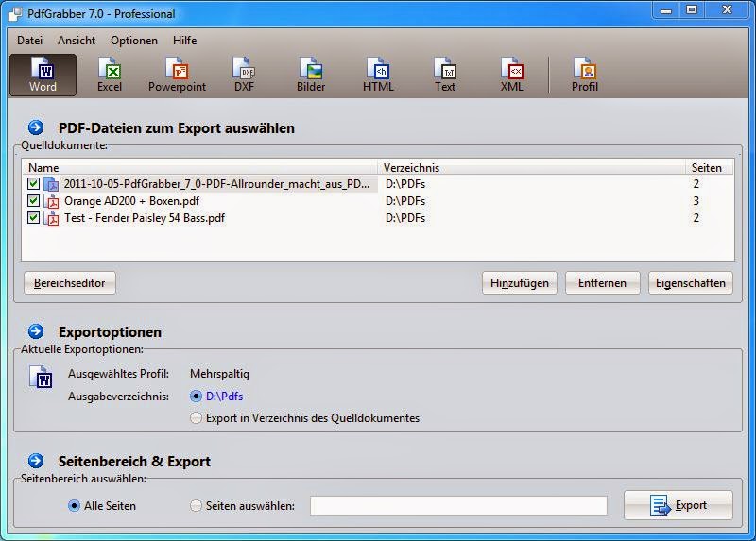The width and height of the screenshot is (756, 541).
Task: Select the D:\Pdfs output directory radio
Action: [196, 396]
